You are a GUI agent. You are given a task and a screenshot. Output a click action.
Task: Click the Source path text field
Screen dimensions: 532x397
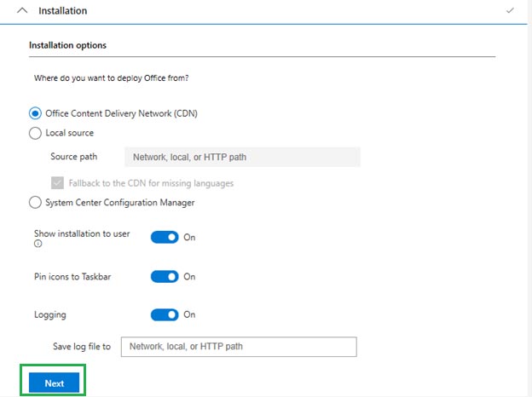click(x=242, y=157)
